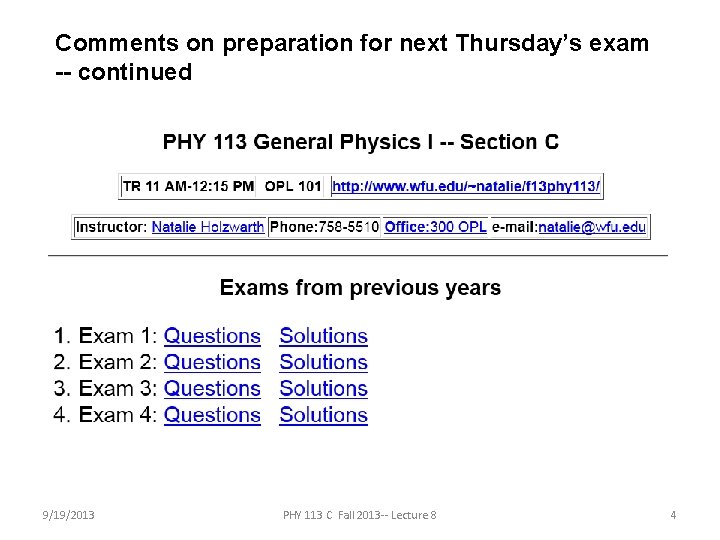720x540 pixels.
Task: Click the Exams from previous years heading
Action: tap(360, 288)
